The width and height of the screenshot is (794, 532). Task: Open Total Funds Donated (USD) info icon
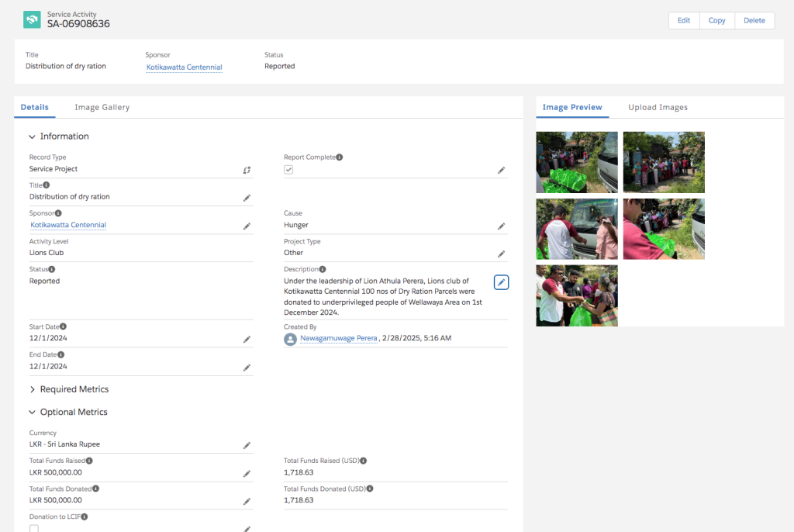370,489
